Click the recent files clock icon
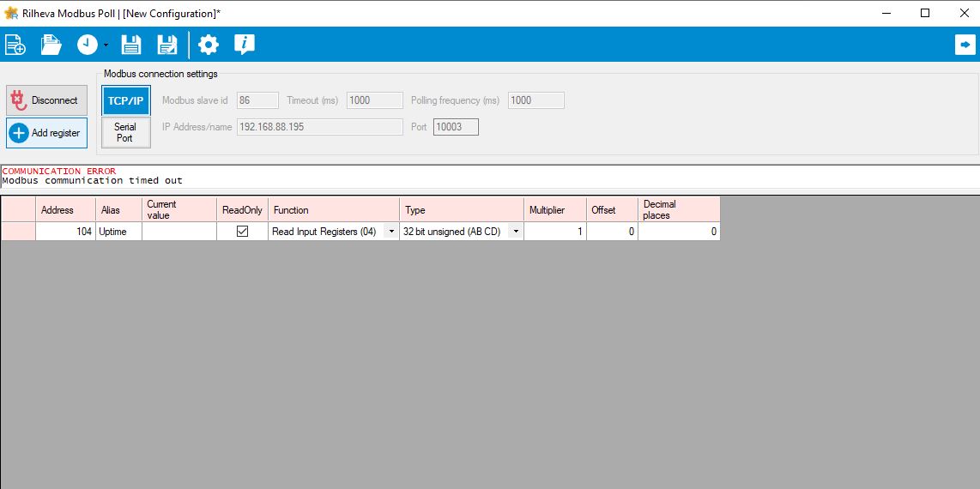 point(88,45)
